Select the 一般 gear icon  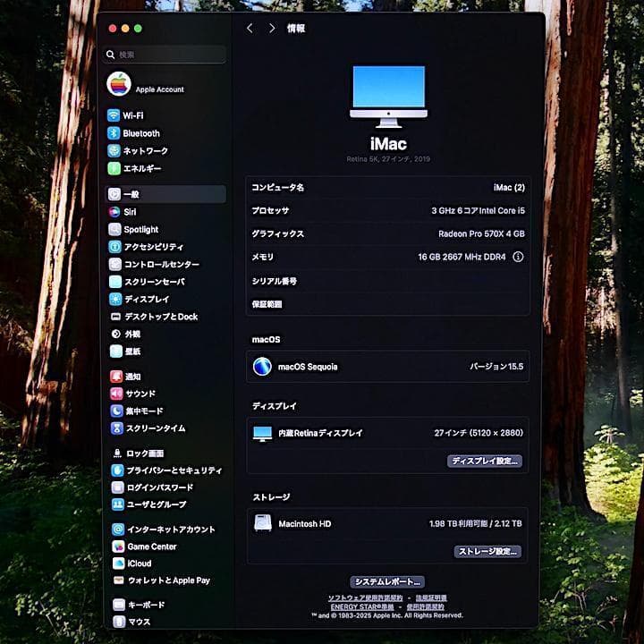[x=114, y=194]
